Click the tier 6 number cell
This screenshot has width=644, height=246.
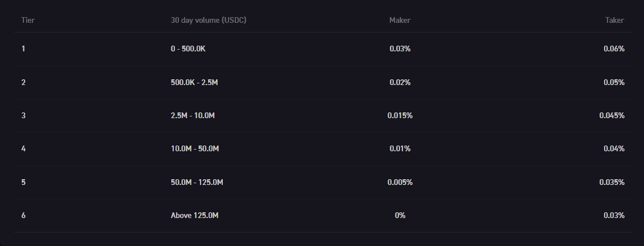point(23,216)
